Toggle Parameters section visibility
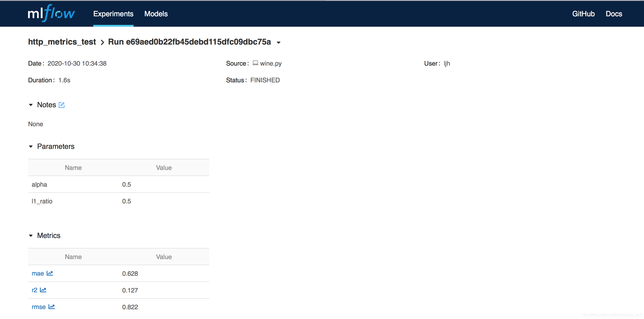The image size is (644, 319). coord(31,147)
